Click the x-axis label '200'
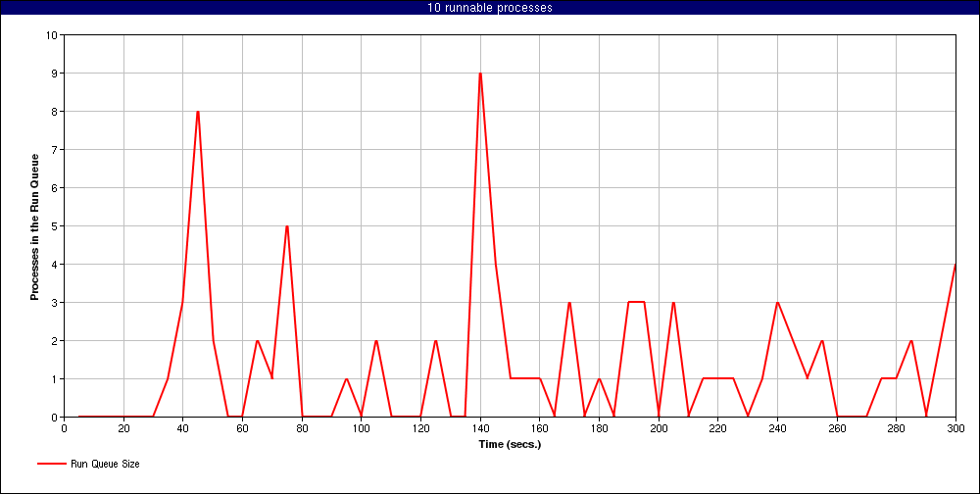The height and width of the screenshot is (494, 980). [x=659, y=427]
